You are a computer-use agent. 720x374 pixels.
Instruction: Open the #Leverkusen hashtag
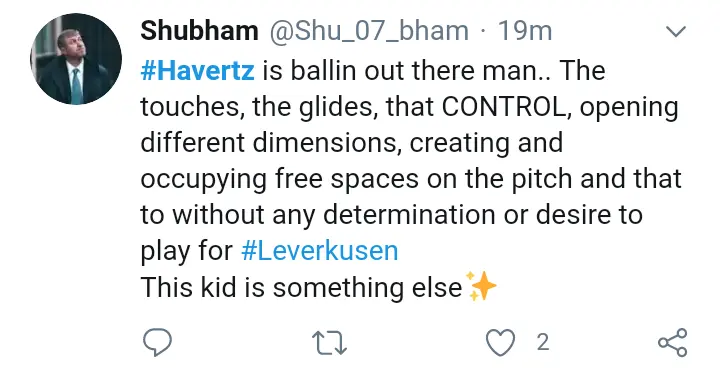(320, 251)
